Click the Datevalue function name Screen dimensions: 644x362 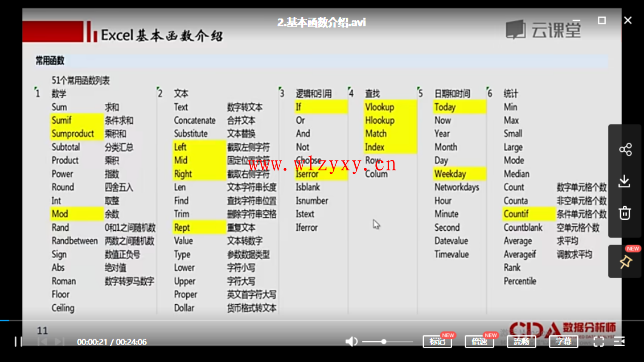coord(451,241)
